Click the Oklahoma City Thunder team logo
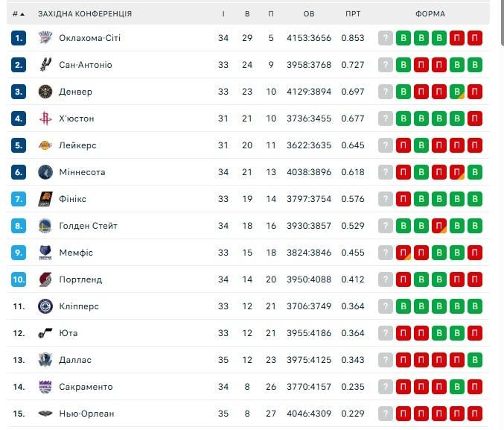 click(45, 38)
